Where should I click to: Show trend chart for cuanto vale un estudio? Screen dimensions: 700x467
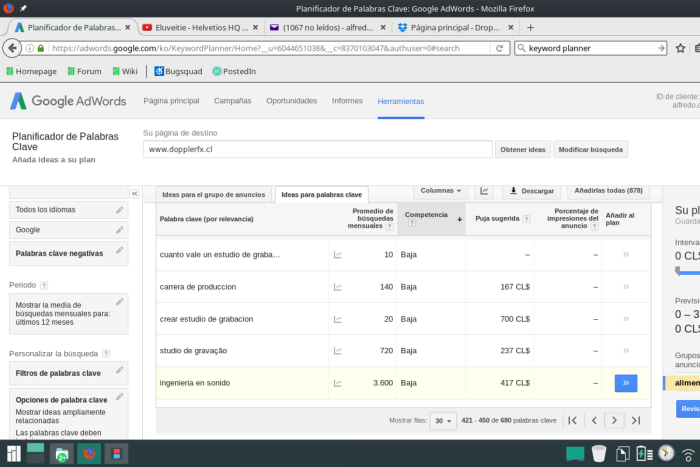click(x=338, y=255)
